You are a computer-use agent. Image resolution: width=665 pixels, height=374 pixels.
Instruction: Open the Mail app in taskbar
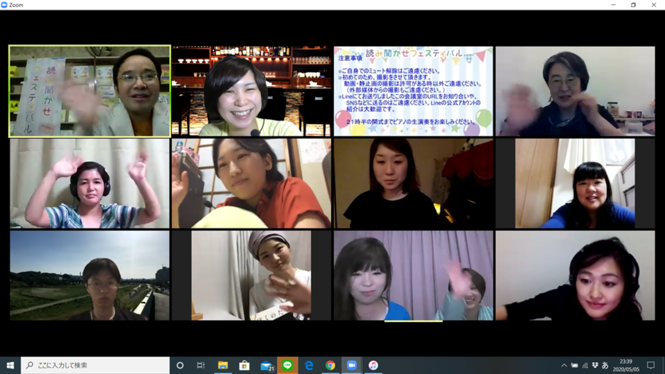[x=266, y=365]
